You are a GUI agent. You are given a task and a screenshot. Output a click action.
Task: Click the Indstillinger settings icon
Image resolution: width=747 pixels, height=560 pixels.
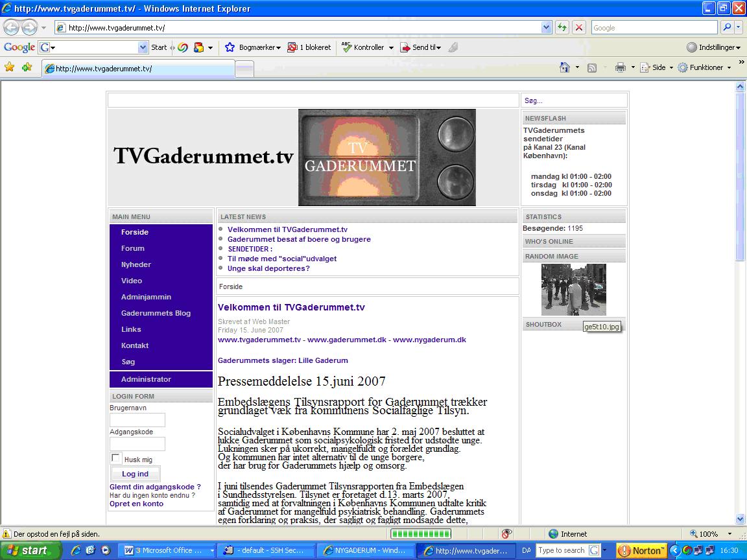[x=692, y=47]
